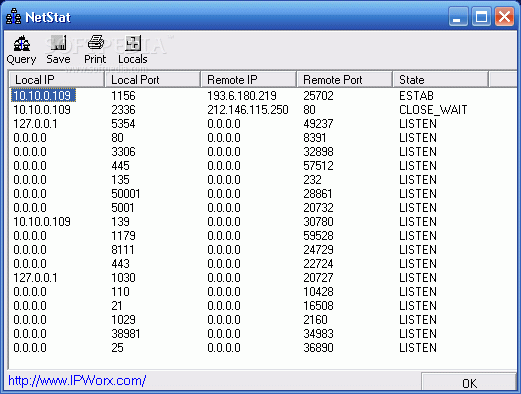Screen dimensions: 521x394
Task: Select remote port 30780 cell
Action: 318,222
